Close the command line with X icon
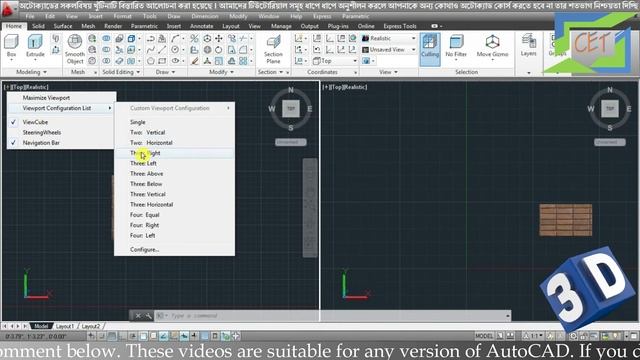 click(138, 316)
